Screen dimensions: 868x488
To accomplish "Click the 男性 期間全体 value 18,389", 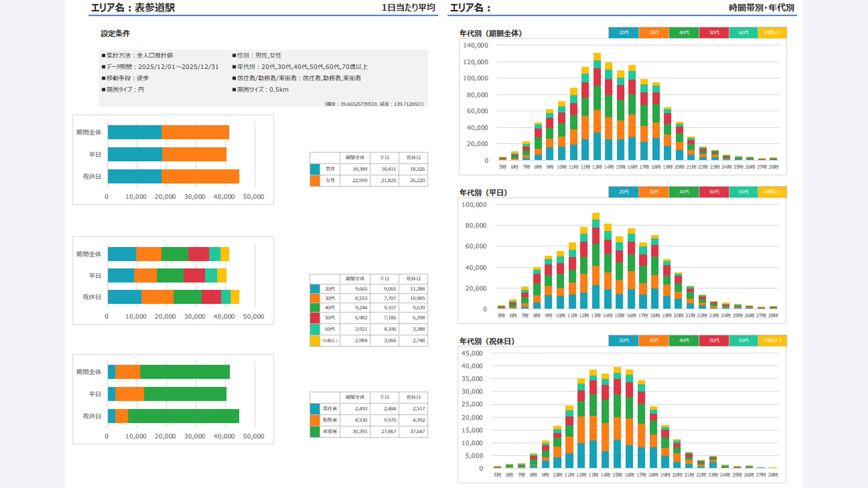I will pos(360,169).
